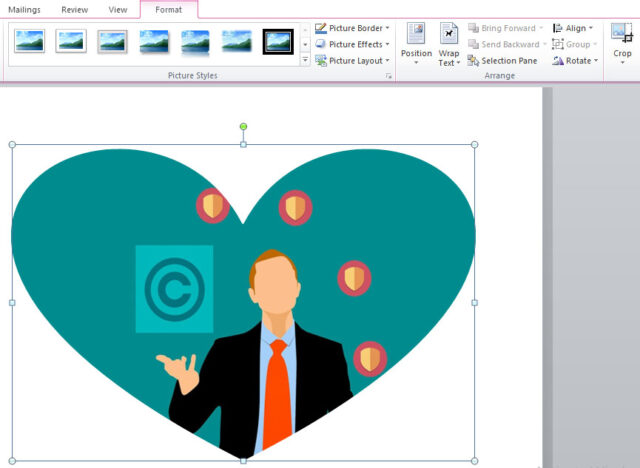The image size is (640, 468).
Task: Expand the Crop dropdown arrow
Action: click(622, 63)
